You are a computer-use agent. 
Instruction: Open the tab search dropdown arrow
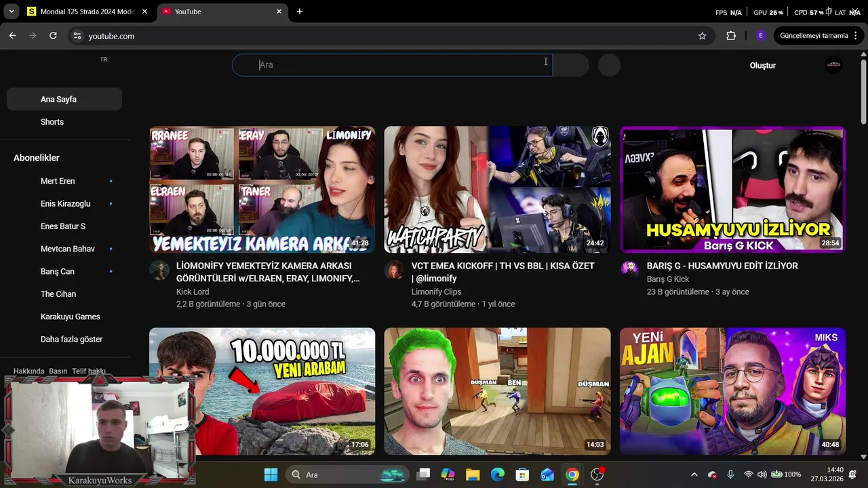coord(12,12)
